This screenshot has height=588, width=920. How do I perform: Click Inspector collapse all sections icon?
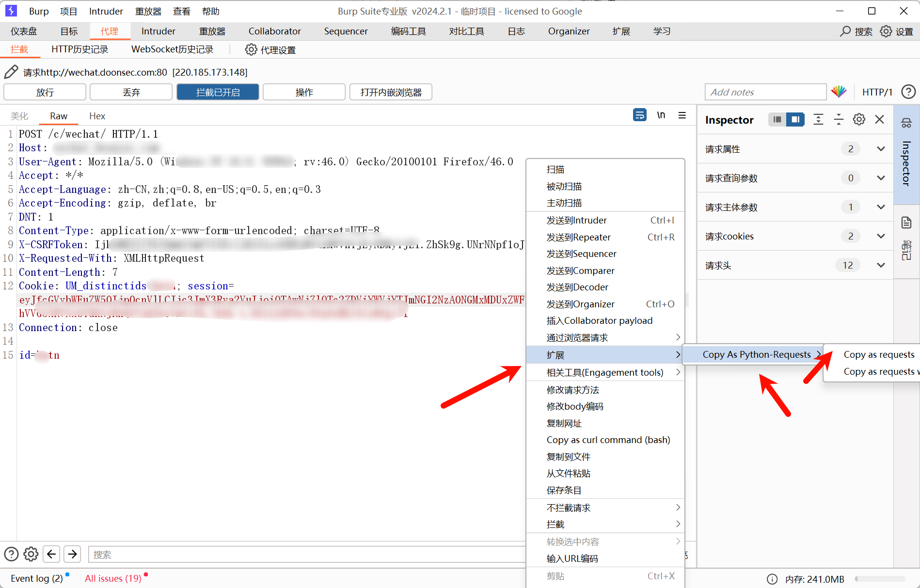coord(839,119)
